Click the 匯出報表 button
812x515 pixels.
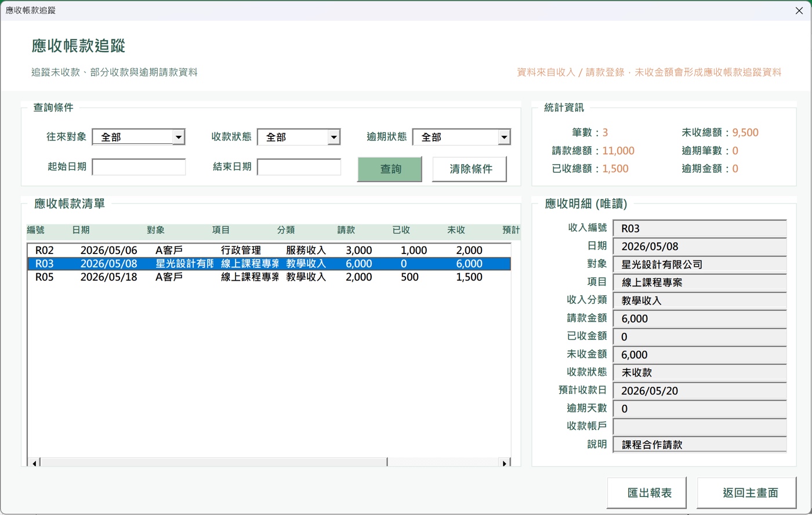click(647, 493)
